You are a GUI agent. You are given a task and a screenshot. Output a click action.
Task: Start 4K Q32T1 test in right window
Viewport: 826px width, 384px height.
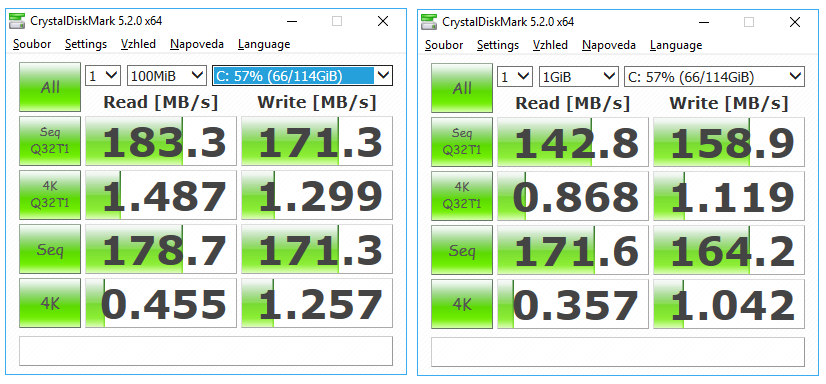pyautogui.click(x=462, y=195)
